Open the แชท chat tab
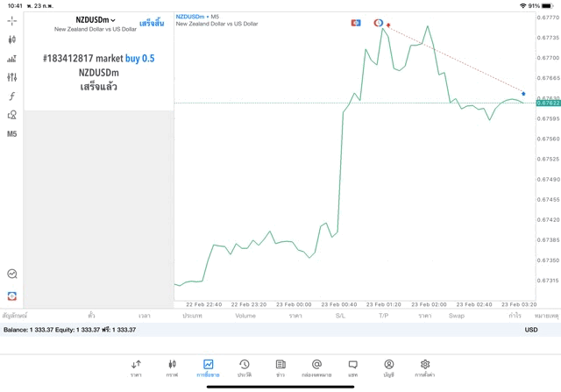 point(352,368)
